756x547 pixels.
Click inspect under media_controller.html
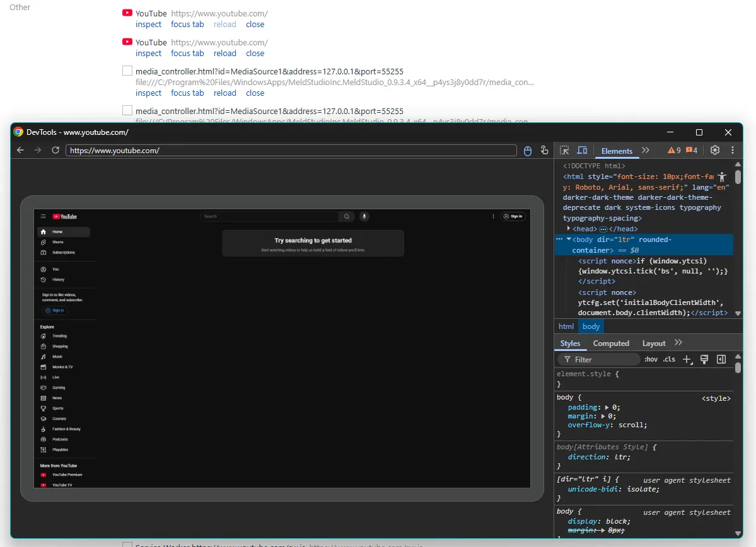pos(148,93)
